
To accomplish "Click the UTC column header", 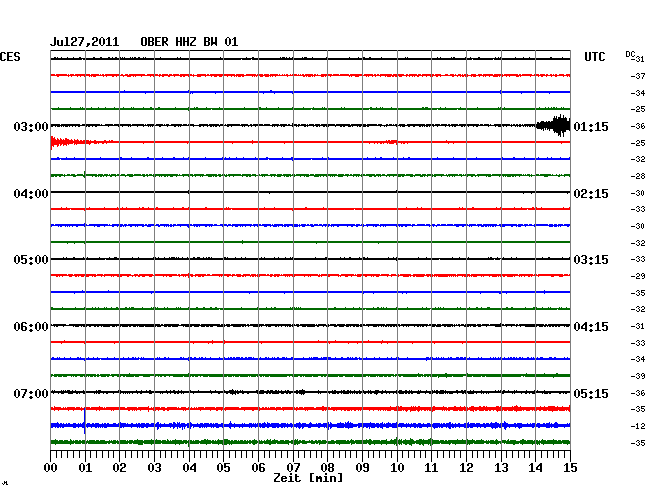I will pos(594,57).
